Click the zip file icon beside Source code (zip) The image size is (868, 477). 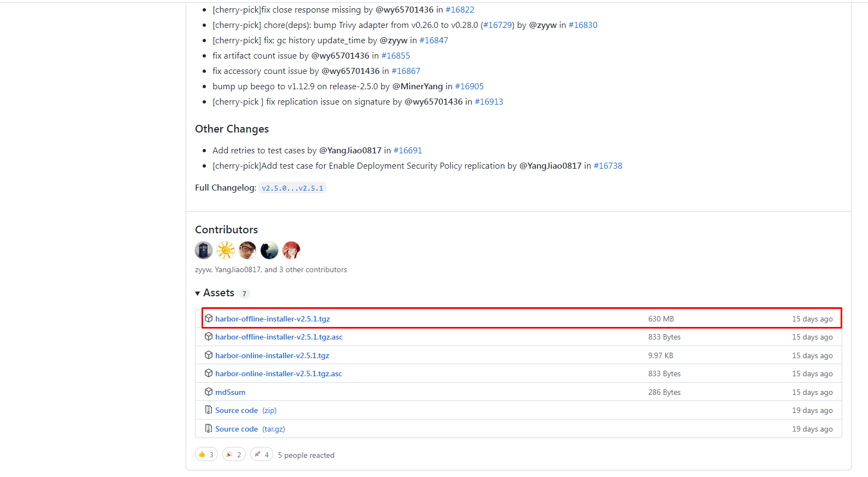coord(209,410)
